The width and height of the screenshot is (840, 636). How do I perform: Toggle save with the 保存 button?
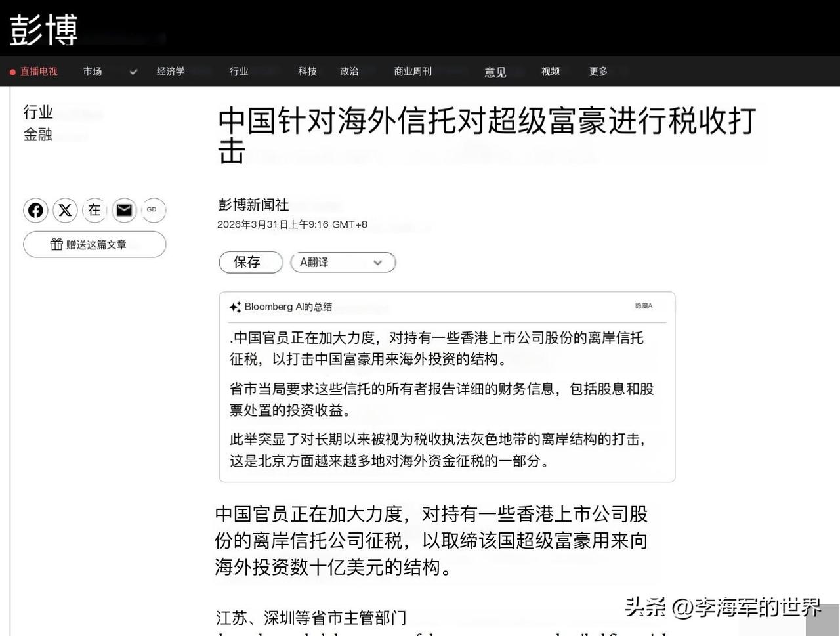[250, 262]
